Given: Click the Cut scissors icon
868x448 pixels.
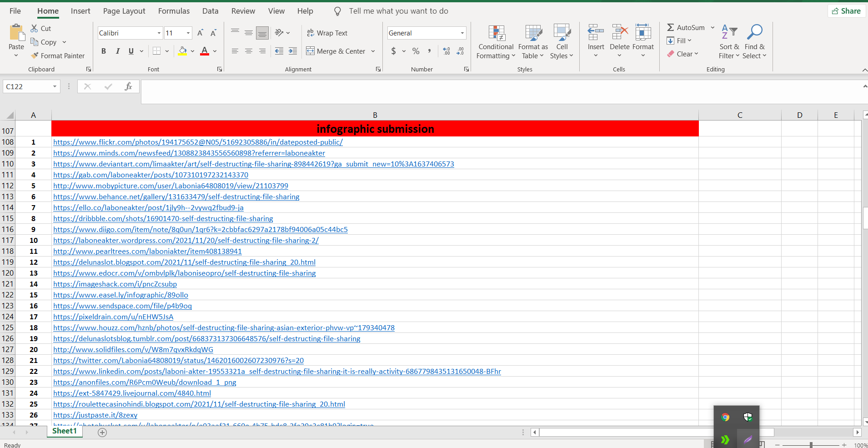Looking at the screenshot, I should [35, 28].
